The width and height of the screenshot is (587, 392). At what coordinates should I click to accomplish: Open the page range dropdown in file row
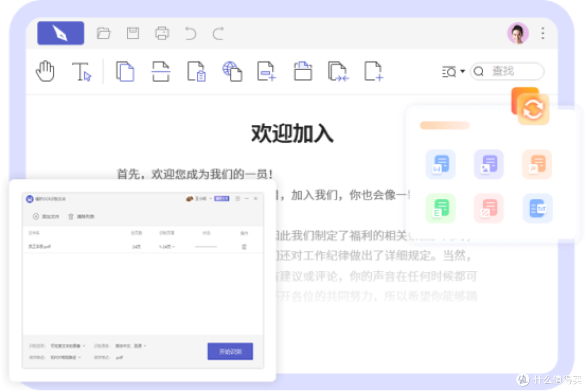point(167,247)
